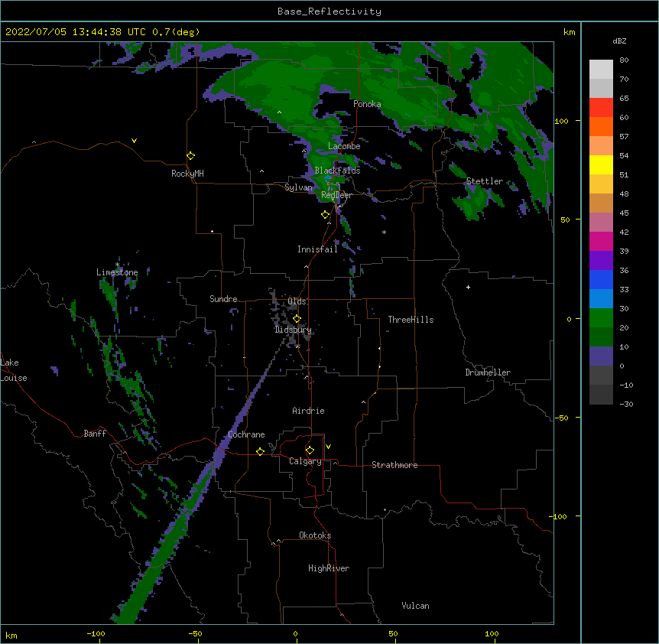The width and height of the screenshot is (659, 644).
Task: Click the yellow diamond marker above RockyMH
Action: 190,156
